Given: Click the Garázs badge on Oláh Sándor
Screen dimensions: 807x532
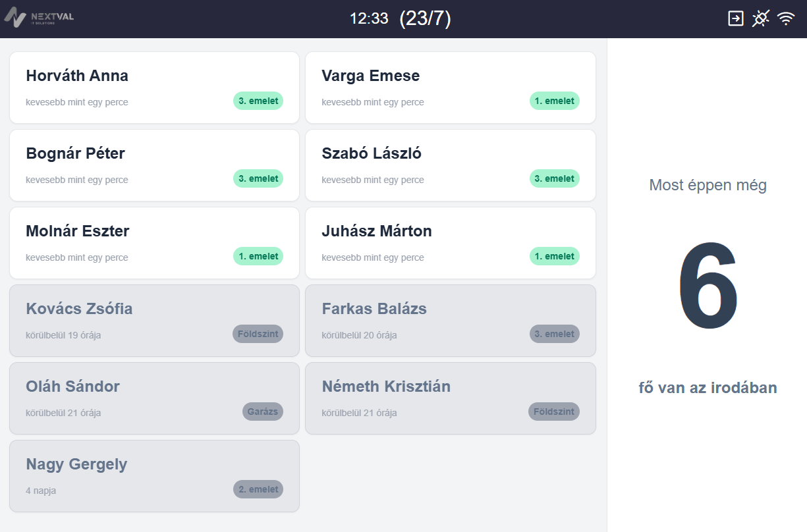Looking at the screenshot, I should click(x=263, y=412).
